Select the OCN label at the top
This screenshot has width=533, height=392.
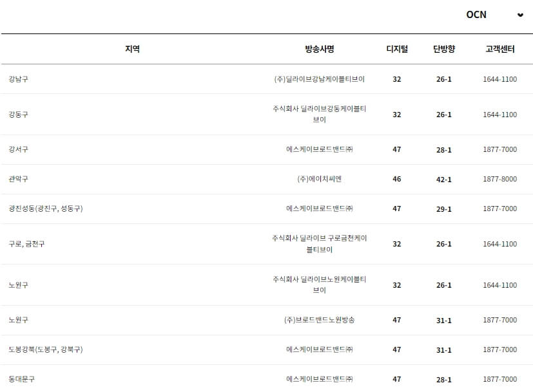(x=477, y=14)
